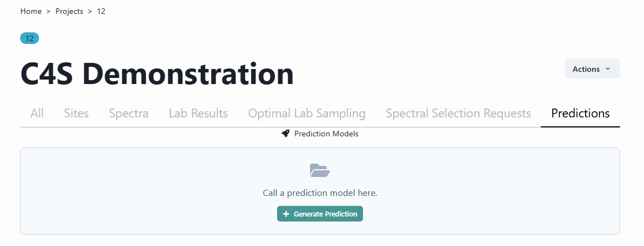Click the chevron arrow in the Actions button
The width and height of the screenshot is (644, 246).
coord(608,69)
